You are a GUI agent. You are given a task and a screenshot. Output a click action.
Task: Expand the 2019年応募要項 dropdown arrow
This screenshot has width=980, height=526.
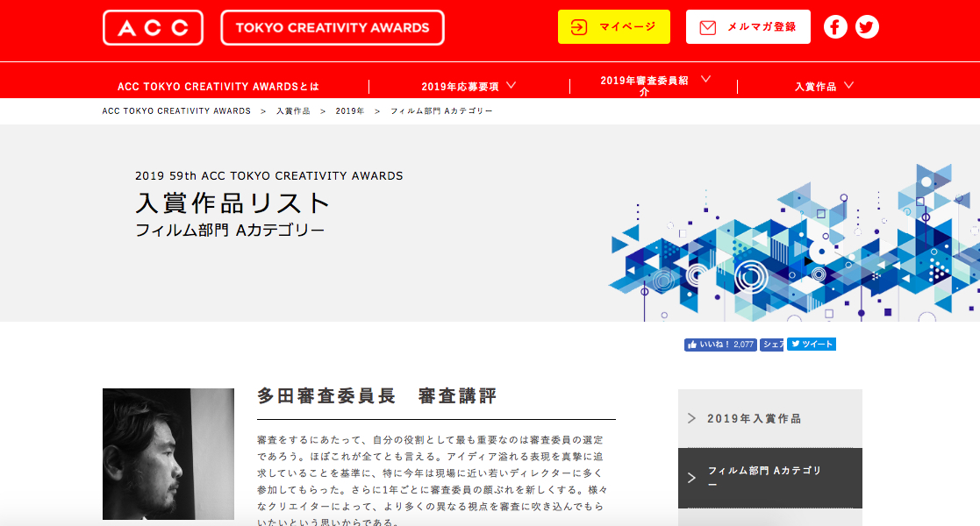[511, 85]
